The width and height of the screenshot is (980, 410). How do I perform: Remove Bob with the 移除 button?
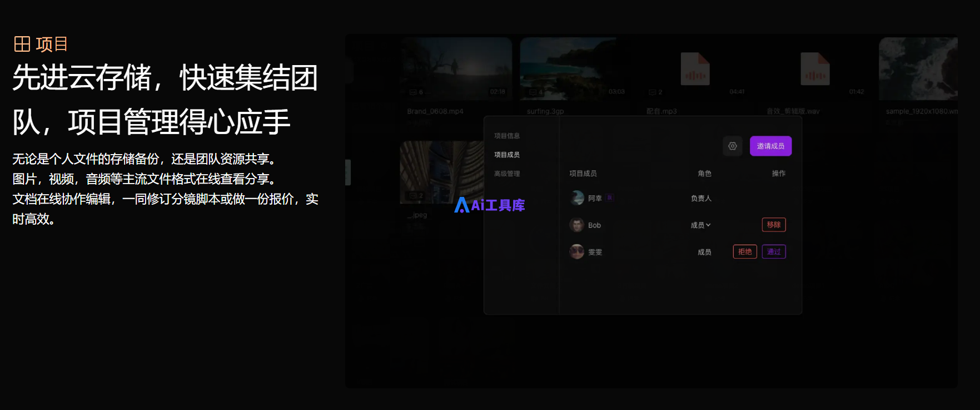774,225
